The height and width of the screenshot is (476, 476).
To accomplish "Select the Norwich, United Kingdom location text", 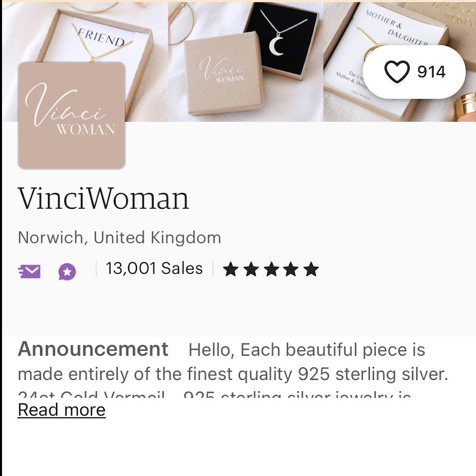I will pyautogui.click(x=119, y=237).
